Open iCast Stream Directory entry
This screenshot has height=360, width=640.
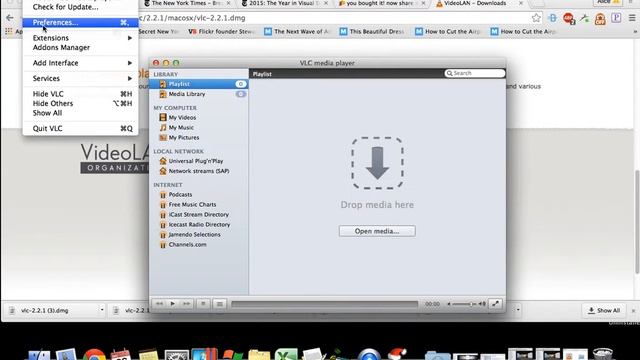click(199, 215)
